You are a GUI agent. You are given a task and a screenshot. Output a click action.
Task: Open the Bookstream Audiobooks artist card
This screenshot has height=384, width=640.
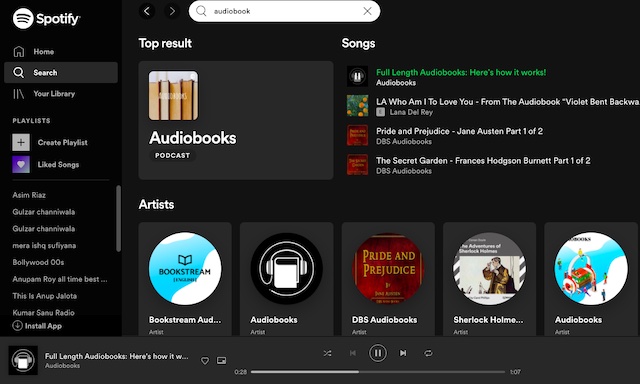tap(185, 279)
